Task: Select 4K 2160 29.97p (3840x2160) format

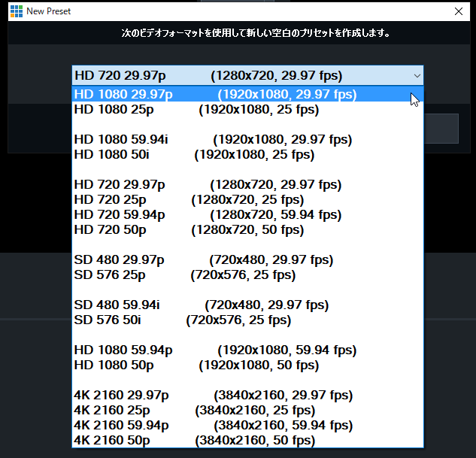Action: tap(247, 395)
